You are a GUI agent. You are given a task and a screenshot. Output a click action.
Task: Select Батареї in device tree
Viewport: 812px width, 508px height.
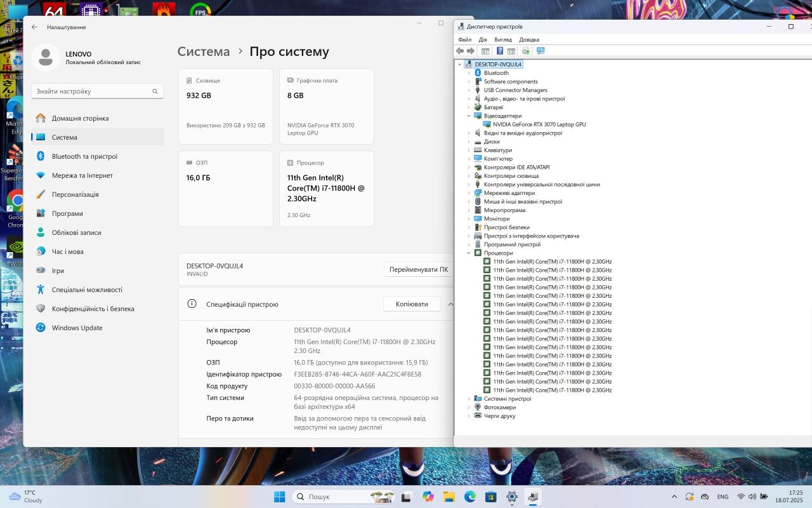(x=494, y=107)
